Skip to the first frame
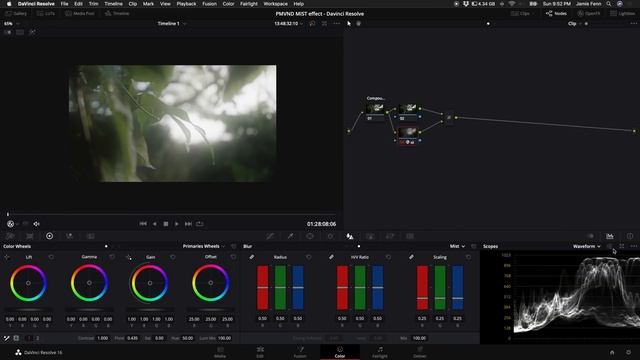 [143, 224]
